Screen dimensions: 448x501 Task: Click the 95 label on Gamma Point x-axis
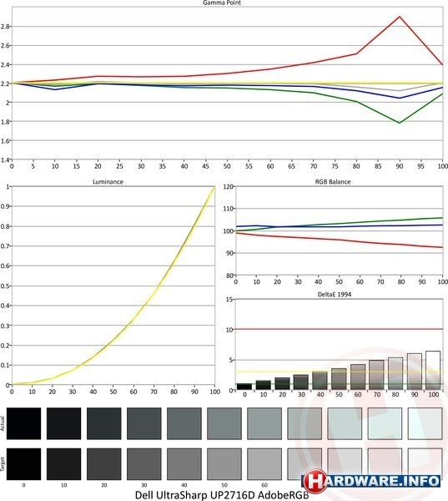(420, 166)
